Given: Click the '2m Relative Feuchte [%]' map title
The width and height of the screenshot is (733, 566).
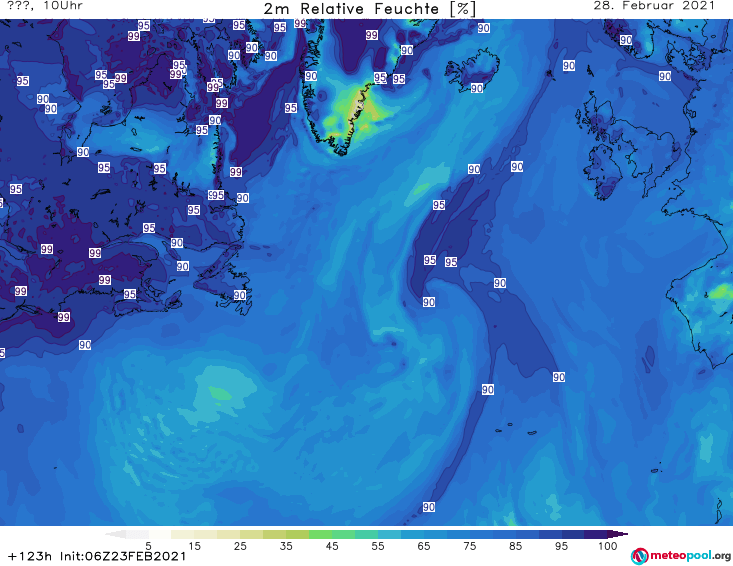Looking at the screenshot, I should (369, 9).
